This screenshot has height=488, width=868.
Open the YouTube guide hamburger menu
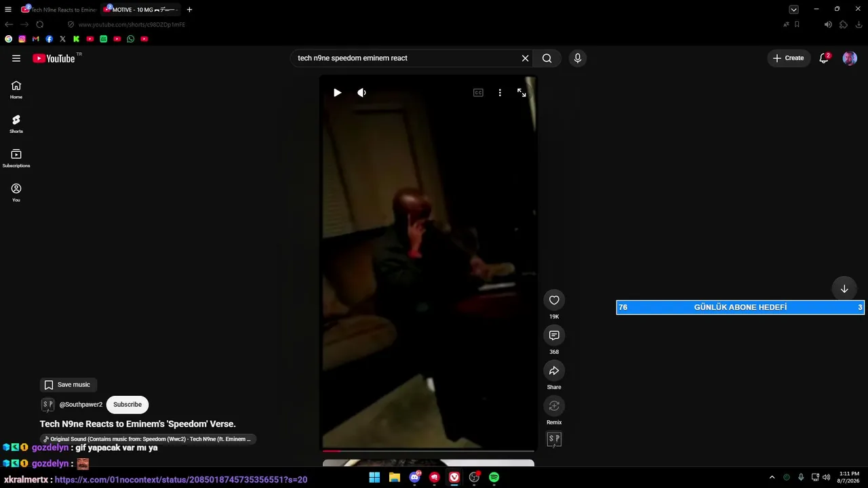point(16,58)
